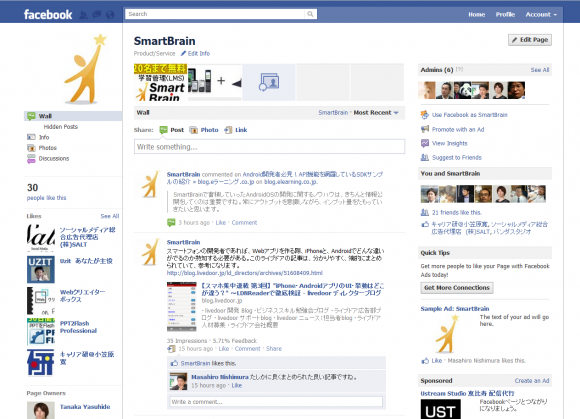The width and height of the screenshot is (580, 419).
Task: Open notifications globe icon in header
Action: 110,15
